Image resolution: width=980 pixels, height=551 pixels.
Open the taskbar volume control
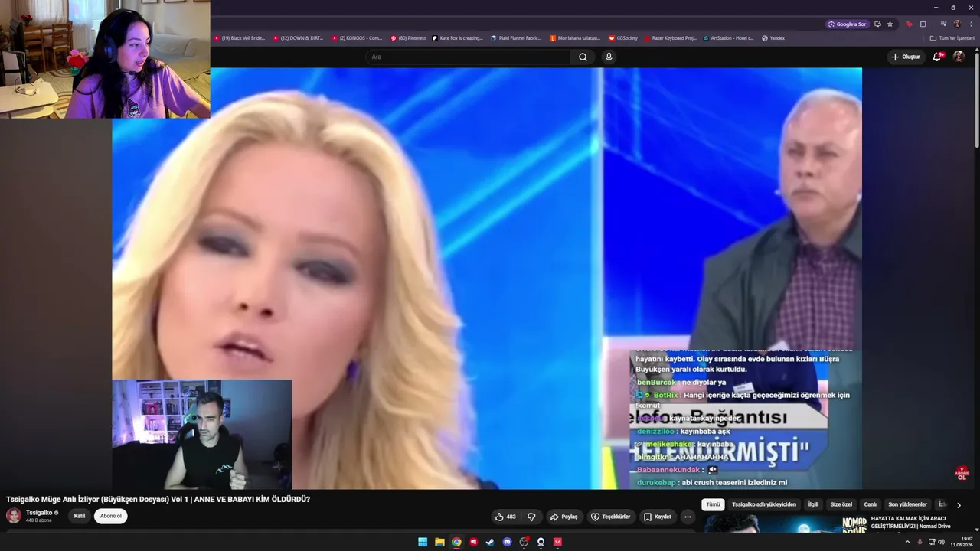coord(942,542)
